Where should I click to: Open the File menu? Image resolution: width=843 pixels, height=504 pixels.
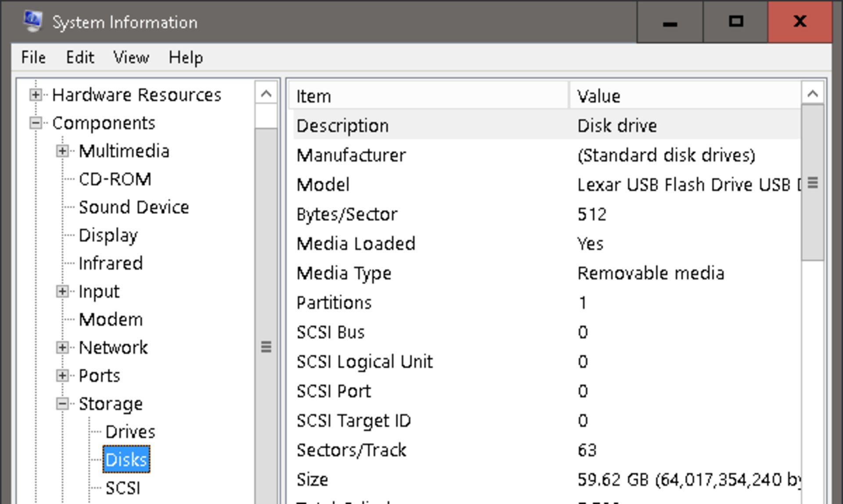point(33,57)
